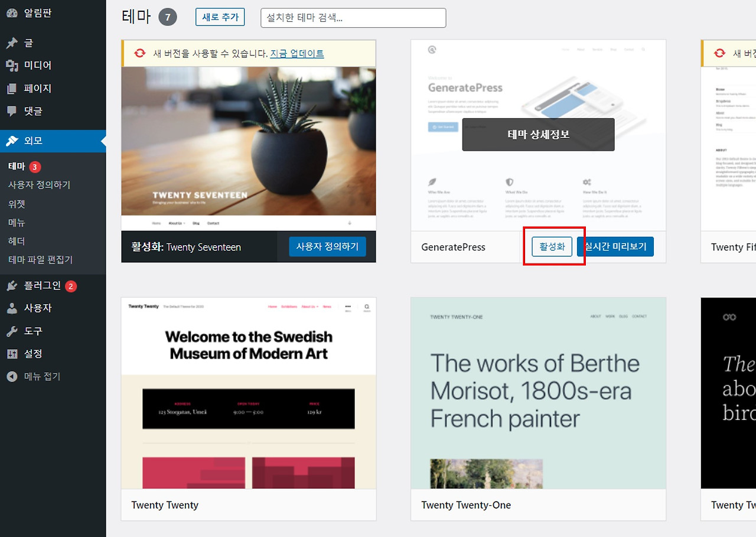Viewport: 756px width, 537px height.
Task: Click the Users (사용자) person icon
Action: pyautogui.click(x=12, y=308)
